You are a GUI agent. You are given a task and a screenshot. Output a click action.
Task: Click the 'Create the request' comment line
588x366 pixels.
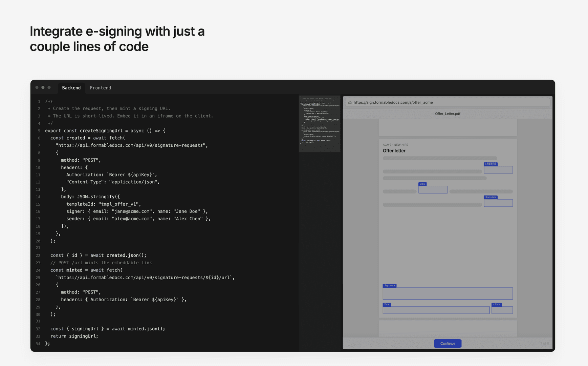point(109,108)
